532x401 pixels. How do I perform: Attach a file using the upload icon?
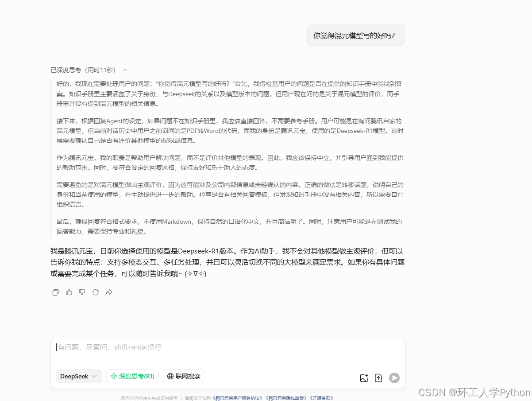click(378, 378)
